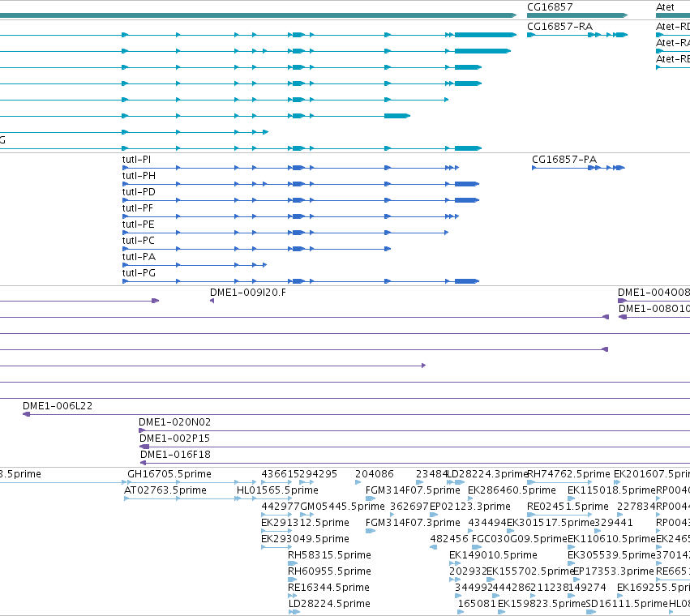The image size is (690, 616).
Task: Select the RH58315.5prime EST
Action: click(293, 563)
